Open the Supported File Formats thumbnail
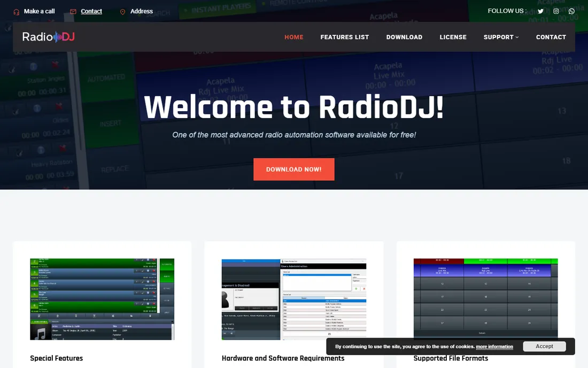Screen dimensions: 588x368 pos(485,298)
